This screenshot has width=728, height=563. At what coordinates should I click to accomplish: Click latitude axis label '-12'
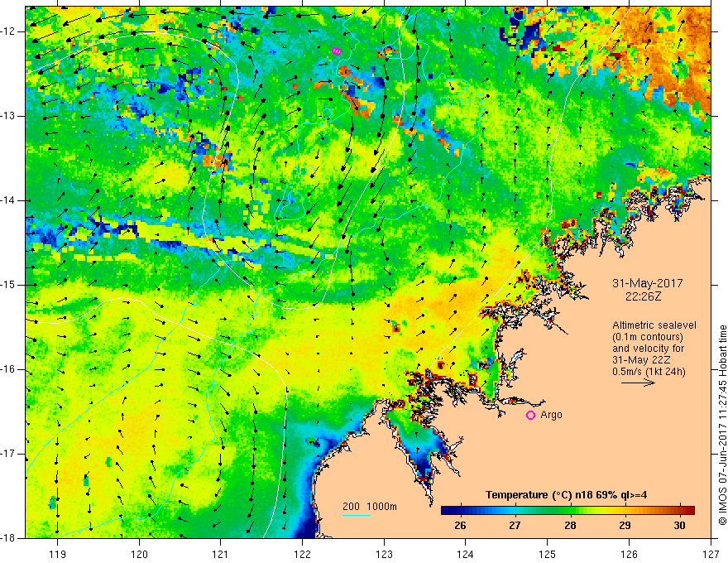[9, 31]
